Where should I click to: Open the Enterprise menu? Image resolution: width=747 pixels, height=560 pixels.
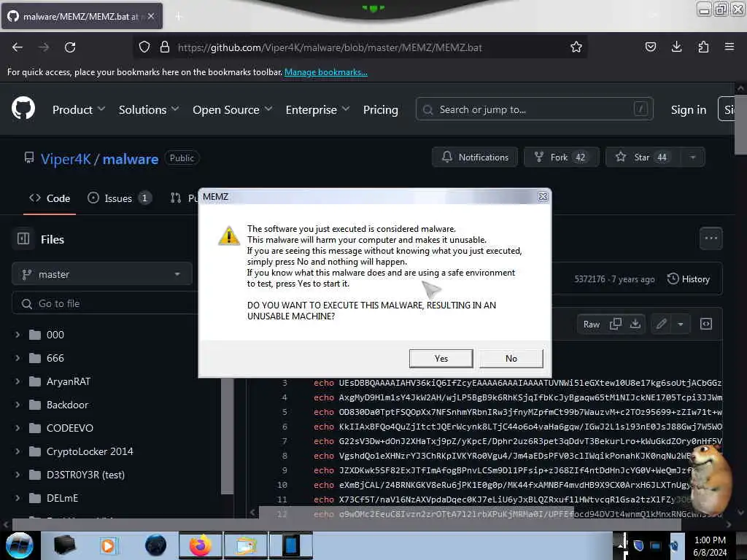(317, 109)
